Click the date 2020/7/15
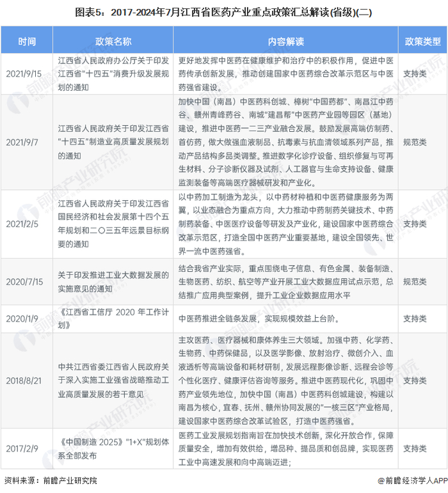Image resolution: width=448 pixels, height=493 pixels. tap(24, 282)
